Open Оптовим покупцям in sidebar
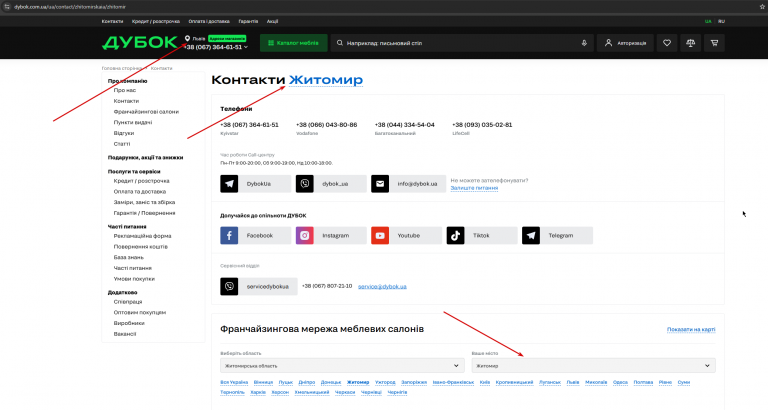 pyautogui.click(x=140, y=313)
